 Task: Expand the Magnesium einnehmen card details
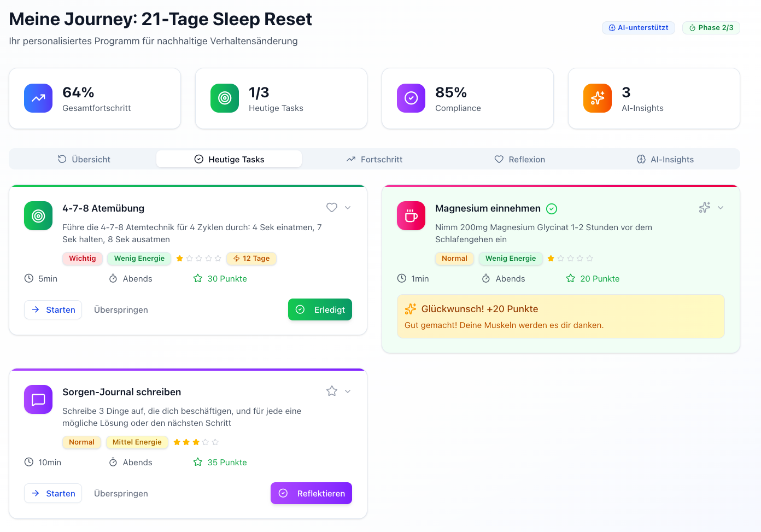coord(721,208)
